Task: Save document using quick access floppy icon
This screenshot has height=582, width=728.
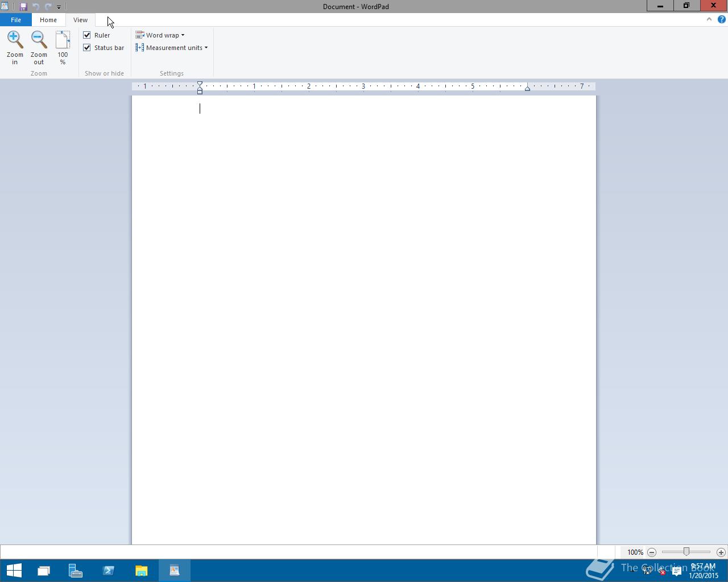Action: click(x=23, y=7)
